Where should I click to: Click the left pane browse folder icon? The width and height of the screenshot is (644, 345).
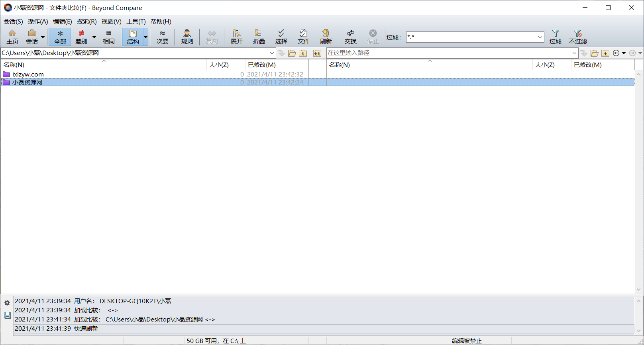click(x=292, y=53)
